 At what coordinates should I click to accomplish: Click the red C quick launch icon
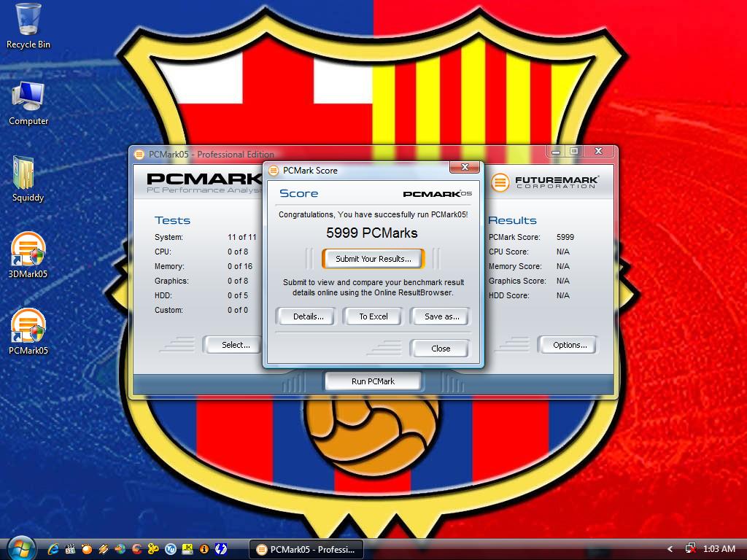(136, 549)
